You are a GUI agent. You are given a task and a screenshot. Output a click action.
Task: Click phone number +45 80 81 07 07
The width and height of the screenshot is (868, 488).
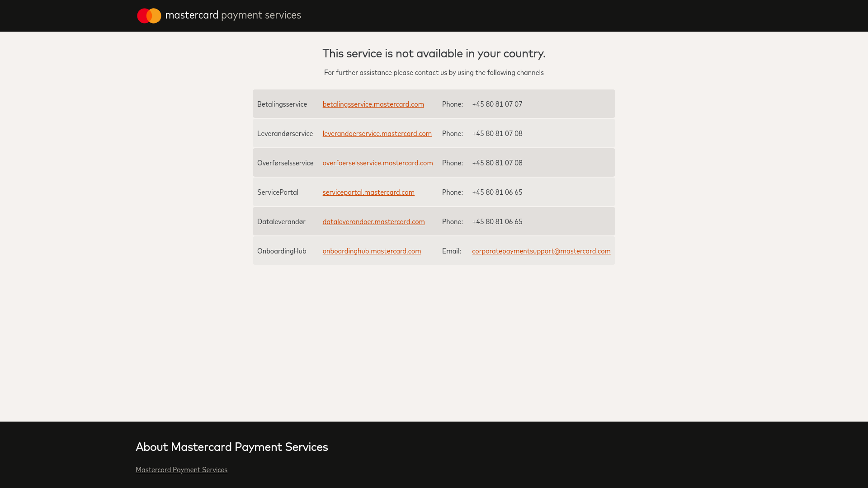coord(497,104)
